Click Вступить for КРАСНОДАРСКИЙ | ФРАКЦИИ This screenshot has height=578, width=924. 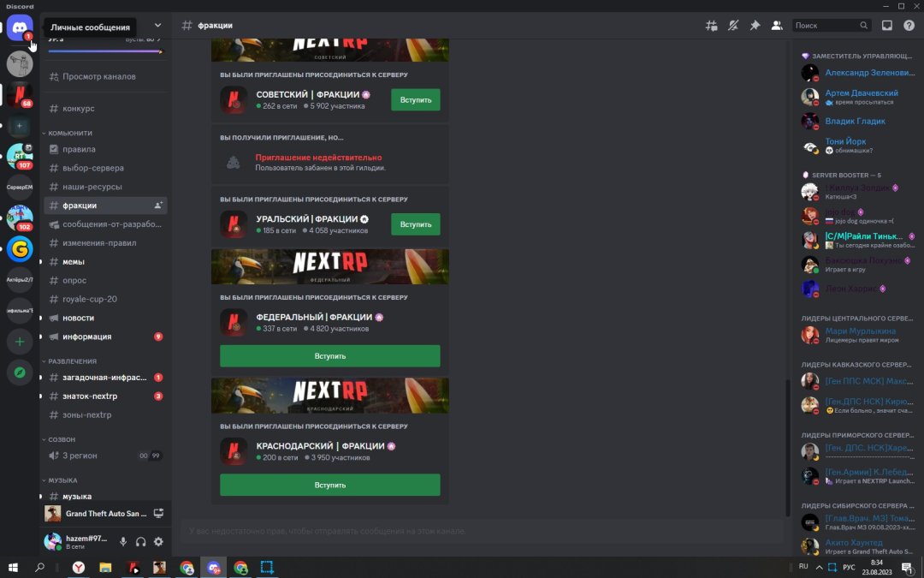[x=330, y=485]
